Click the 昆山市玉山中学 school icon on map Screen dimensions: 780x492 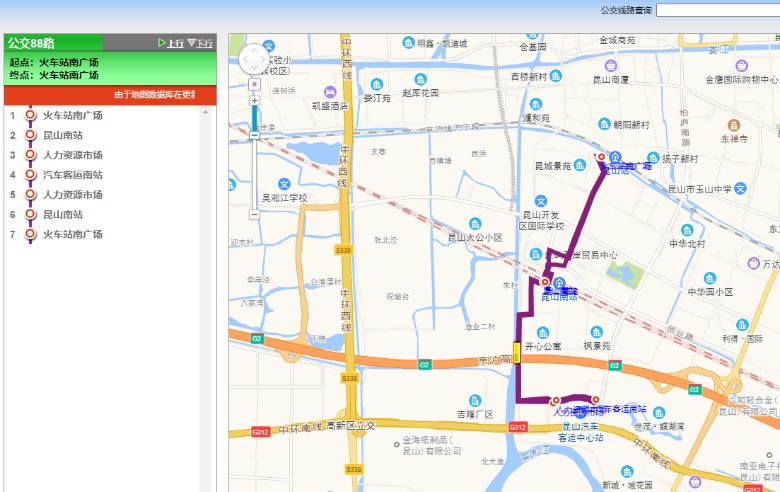[x=741, y=187]
